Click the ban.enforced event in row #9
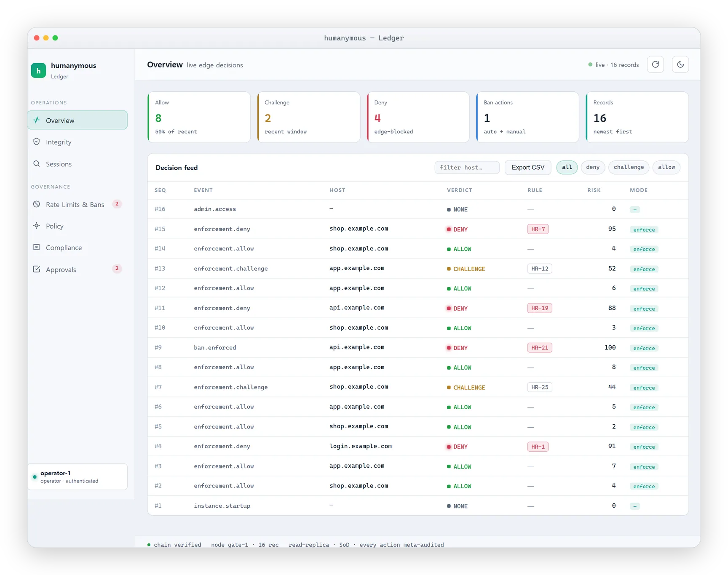728x575 pixels. [x=215, y=348]
